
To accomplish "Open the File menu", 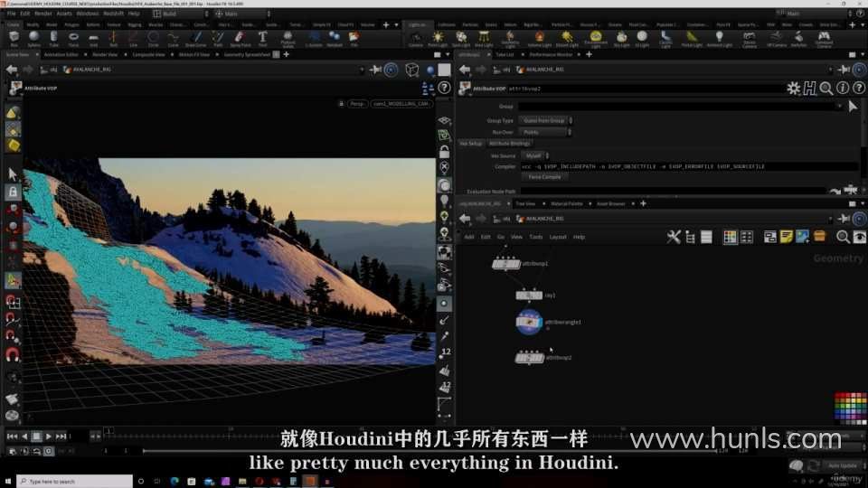I will click(x=12, y=14).
